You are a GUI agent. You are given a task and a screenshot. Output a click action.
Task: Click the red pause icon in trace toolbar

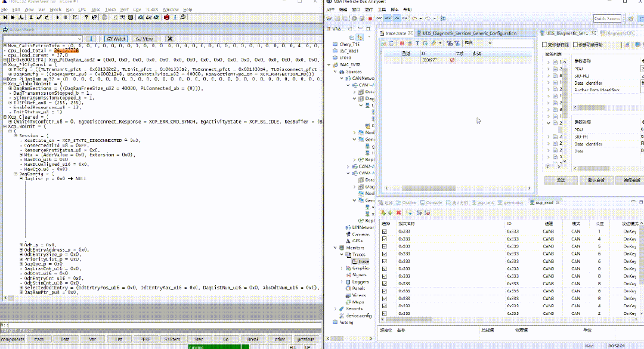tap(402, 43)
